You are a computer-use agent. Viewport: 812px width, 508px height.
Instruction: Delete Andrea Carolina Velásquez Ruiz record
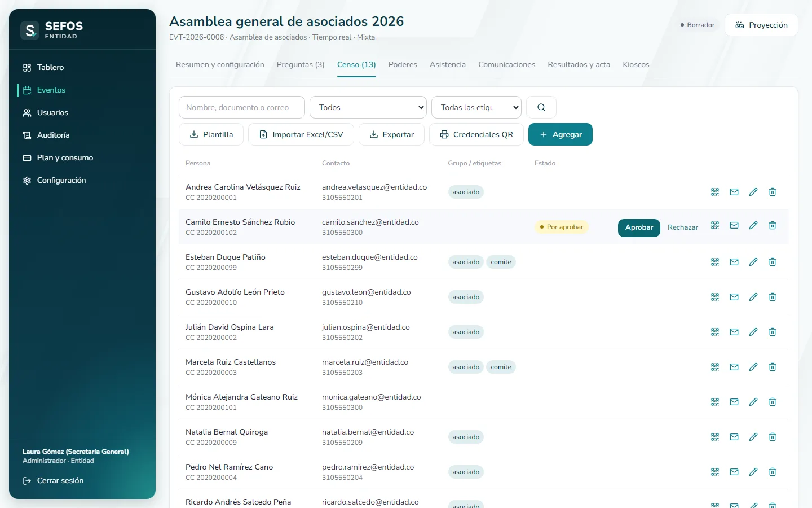coord(773,192)
